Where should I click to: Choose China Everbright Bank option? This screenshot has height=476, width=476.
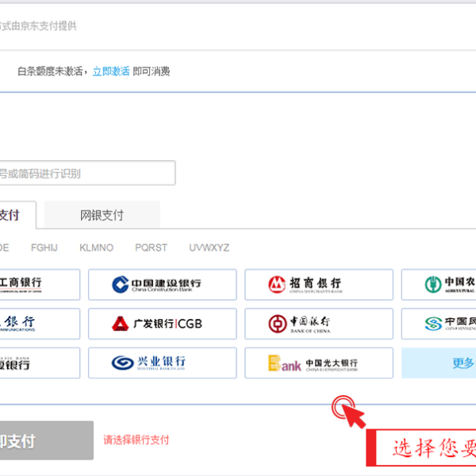[319, 363]
